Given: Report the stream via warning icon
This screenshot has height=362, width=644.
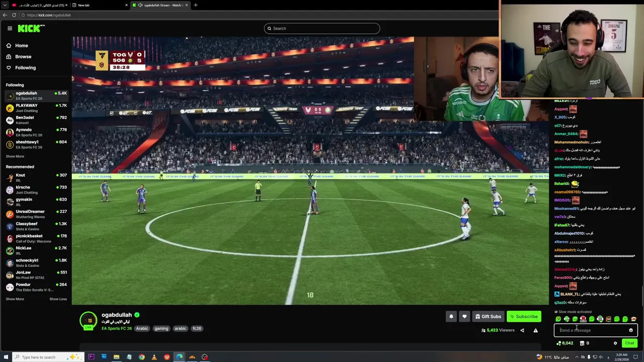Looking at the screenshot, I should [x=535, y=330].
